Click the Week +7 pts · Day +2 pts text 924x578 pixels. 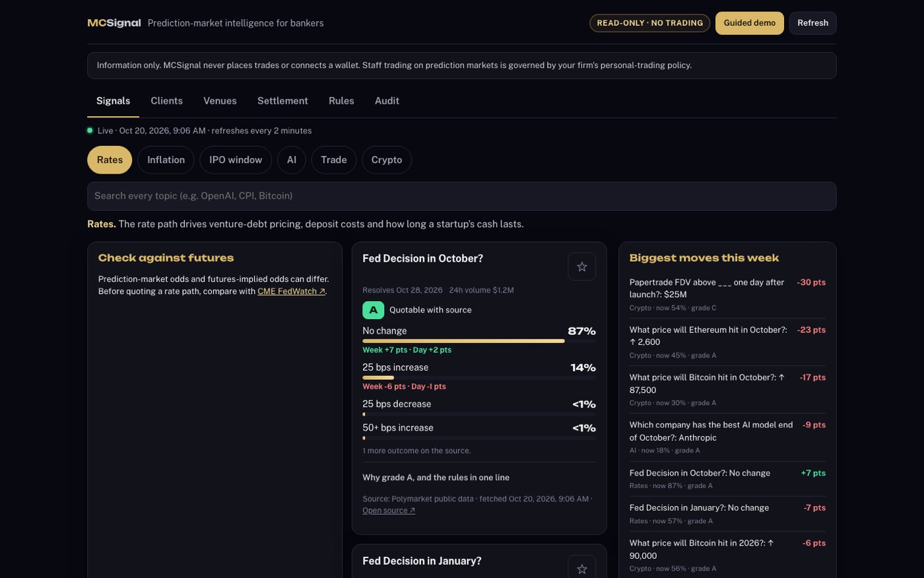[x=407, y=350]
